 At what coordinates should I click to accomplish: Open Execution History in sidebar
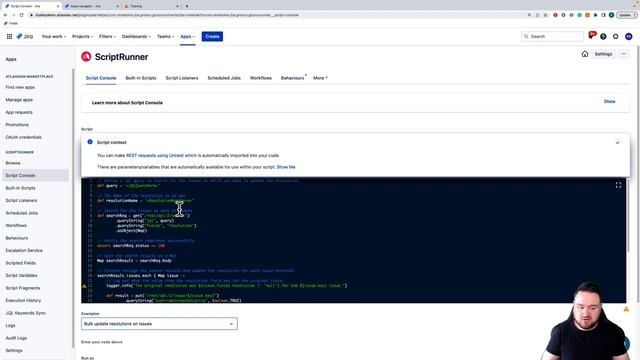click(x=23, y=300)
